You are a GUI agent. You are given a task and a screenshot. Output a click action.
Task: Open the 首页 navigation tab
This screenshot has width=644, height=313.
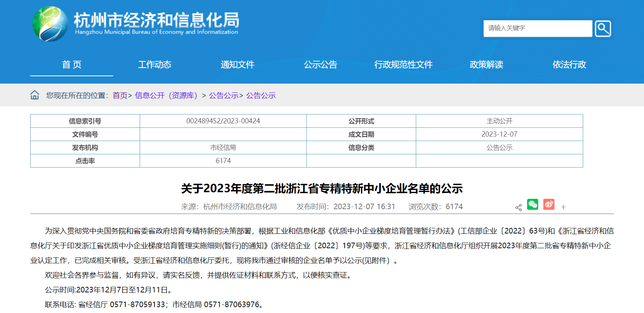[x=72, y=65]
